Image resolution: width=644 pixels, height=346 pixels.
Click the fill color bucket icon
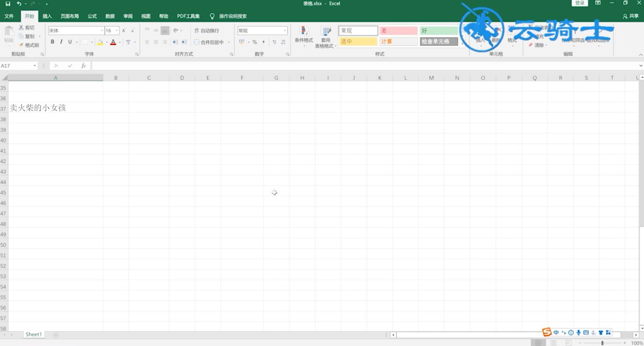pos(100,42)
